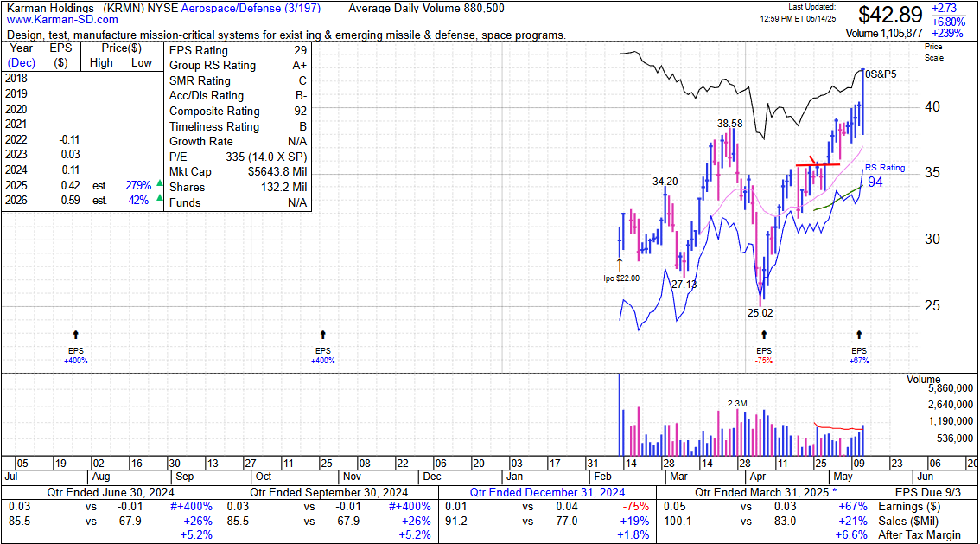The height and width of the screenshot is (544, 980).
Task: Click the EPS Rating 29 row
Action: click(x=238, y=51)
